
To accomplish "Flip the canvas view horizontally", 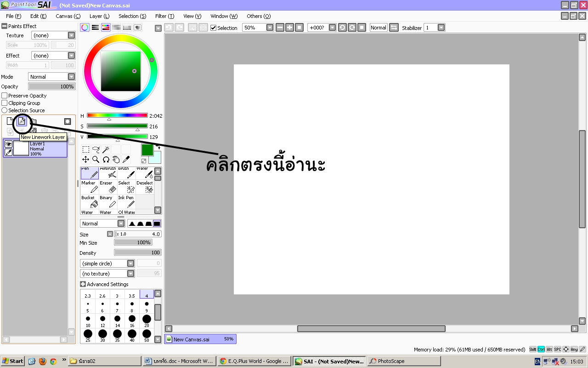I will [394, 28].
